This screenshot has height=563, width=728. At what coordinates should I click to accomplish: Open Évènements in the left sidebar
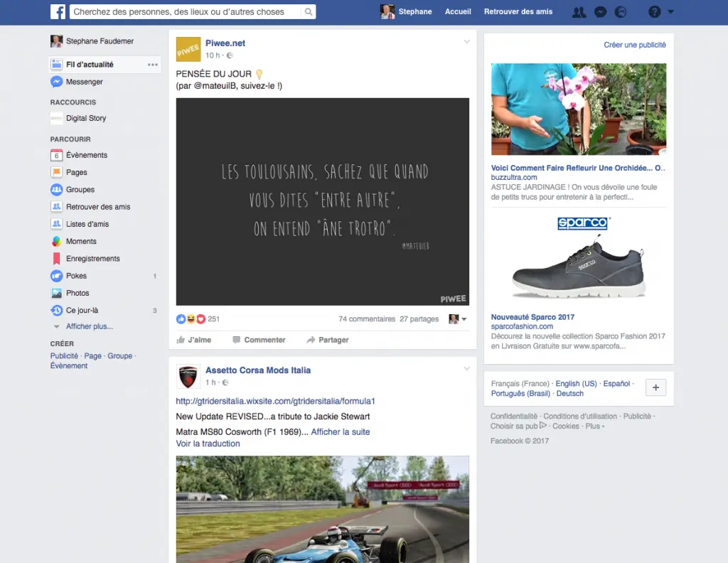[86, 155]
